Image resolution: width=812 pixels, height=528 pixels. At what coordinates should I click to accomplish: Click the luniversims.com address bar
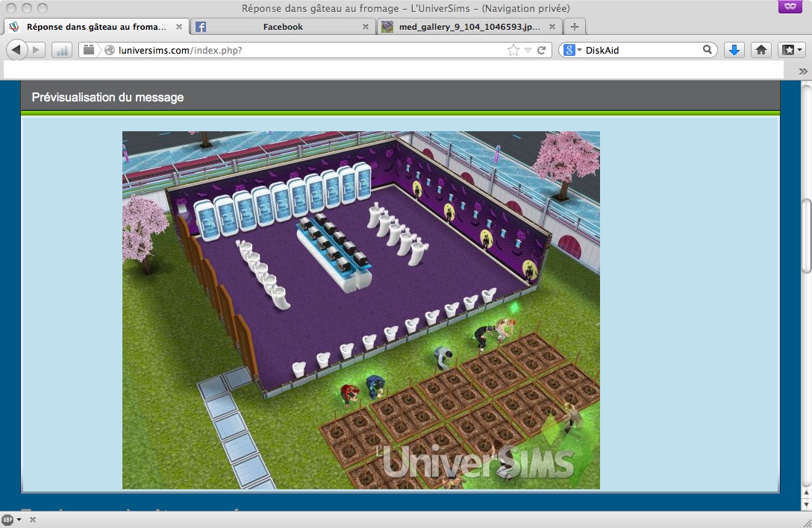tap(299, 50)
